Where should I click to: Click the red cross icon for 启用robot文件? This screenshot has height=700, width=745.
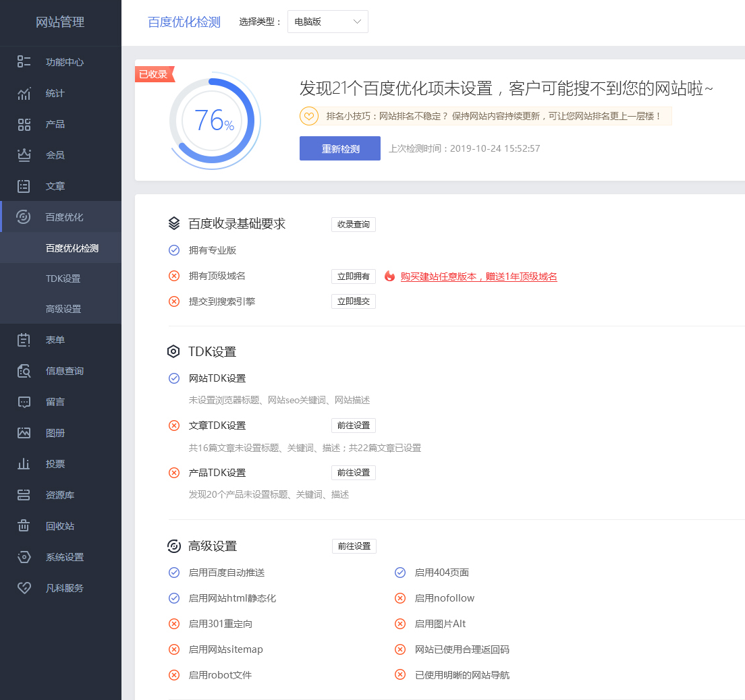174,675
